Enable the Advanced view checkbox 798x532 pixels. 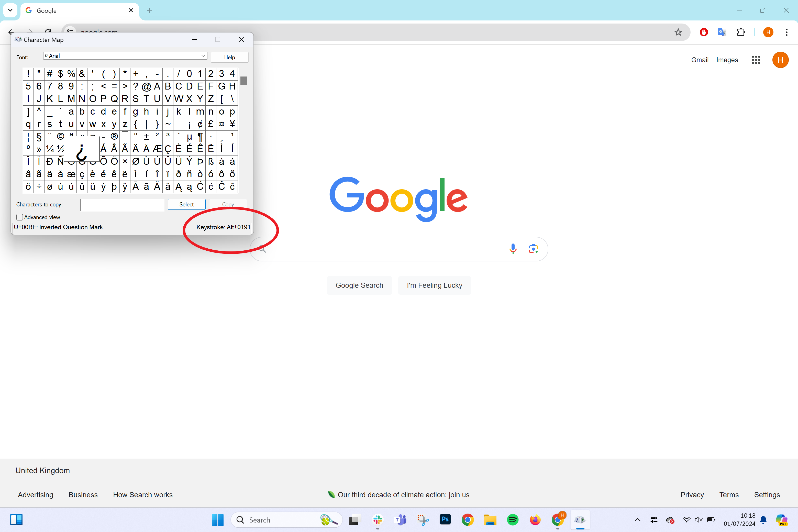click(x=20, y=217)
